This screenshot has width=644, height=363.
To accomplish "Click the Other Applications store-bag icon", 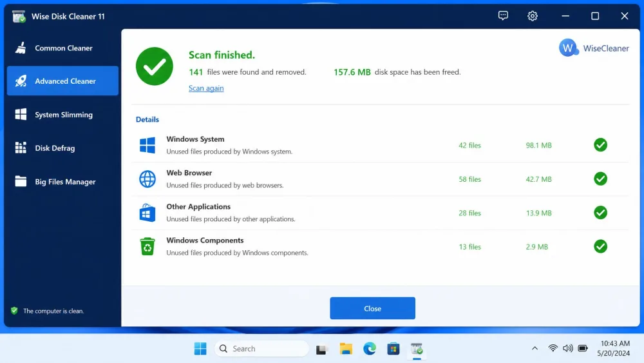I will point(147,213).
